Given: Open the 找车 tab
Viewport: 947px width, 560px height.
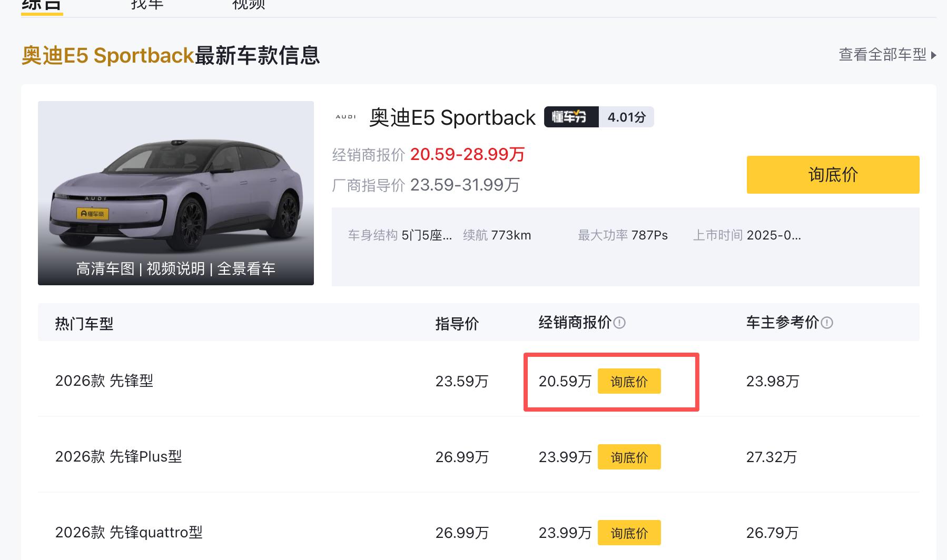Looking at the screenshot, I should [147, 5].
